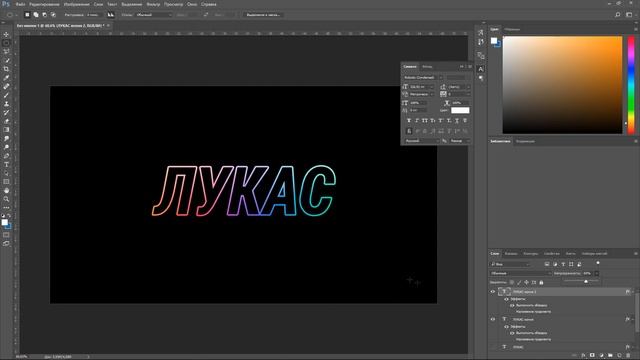Viewport: 640px width, 360px height.
Task: Select the Eyedropper tool
Action: pyautogui.click(x=6, y=78)
